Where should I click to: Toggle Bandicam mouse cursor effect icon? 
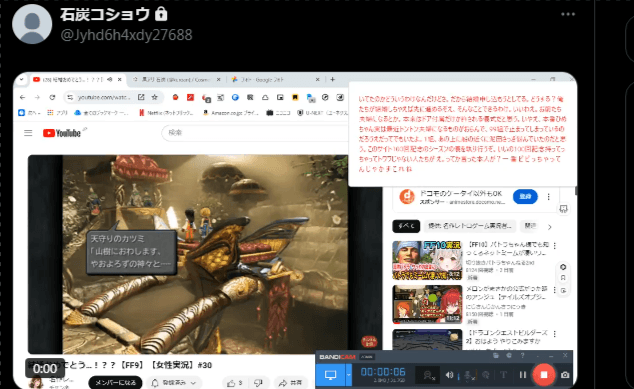[x=486, y=376]
